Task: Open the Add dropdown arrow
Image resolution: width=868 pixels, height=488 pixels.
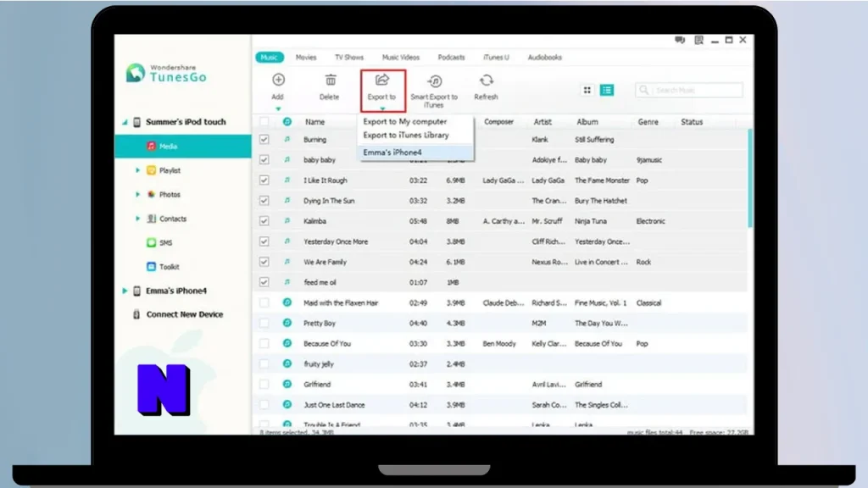Action: click(x=278, y=109)
